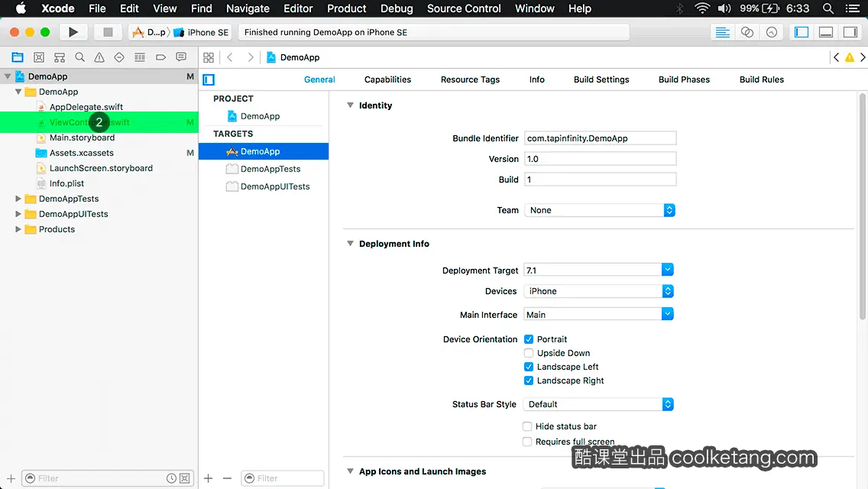Enable Hide status bar option

[527, 426]
